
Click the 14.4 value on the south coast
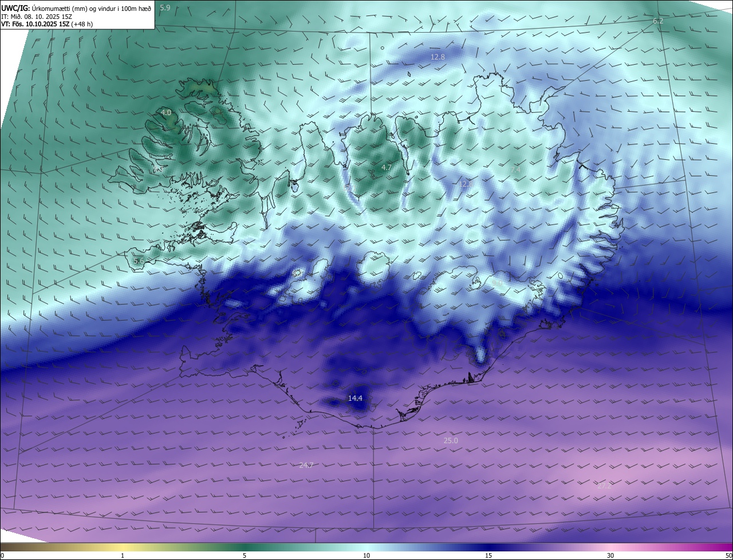pos(355,398)
